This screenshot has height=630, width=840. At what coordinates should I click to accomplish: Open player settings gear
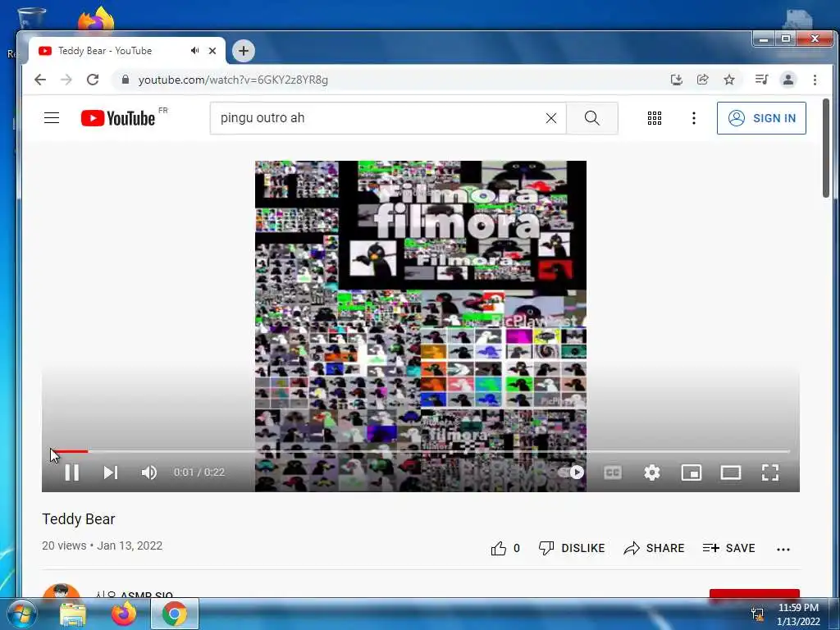(x=652, y=472)
